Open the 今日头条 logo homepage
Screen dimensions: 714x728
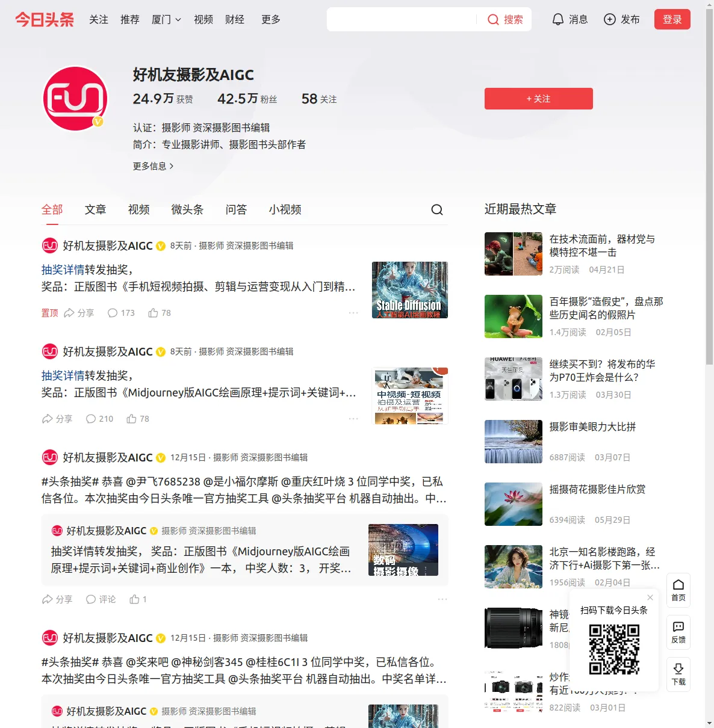tap(45, 19)
